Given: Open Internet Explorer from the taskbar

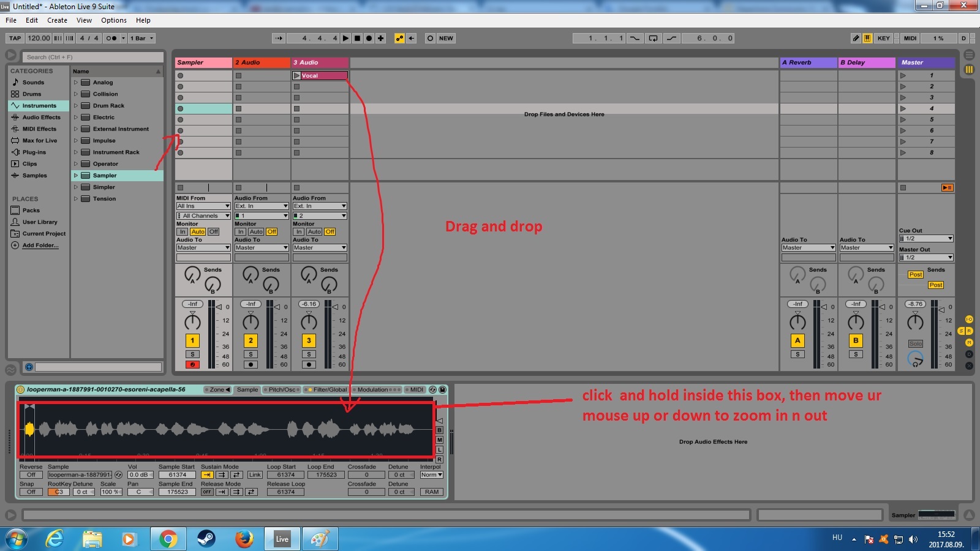Looking at the screenshot, I should (55, 539).
